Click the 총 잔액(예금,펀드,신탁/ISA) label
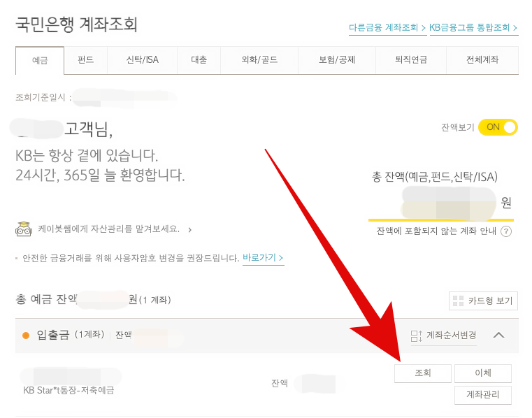Image resolution: width=532 pixels, height=418 pixels. [x=435, y=177]
